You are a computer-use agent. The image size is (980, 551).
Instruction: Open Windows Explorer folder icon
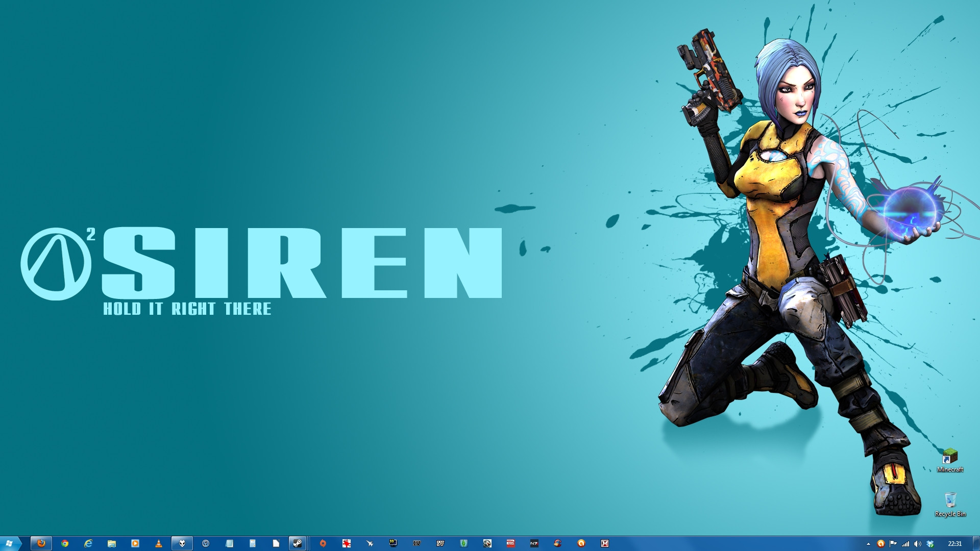click(x=112, y=543)
